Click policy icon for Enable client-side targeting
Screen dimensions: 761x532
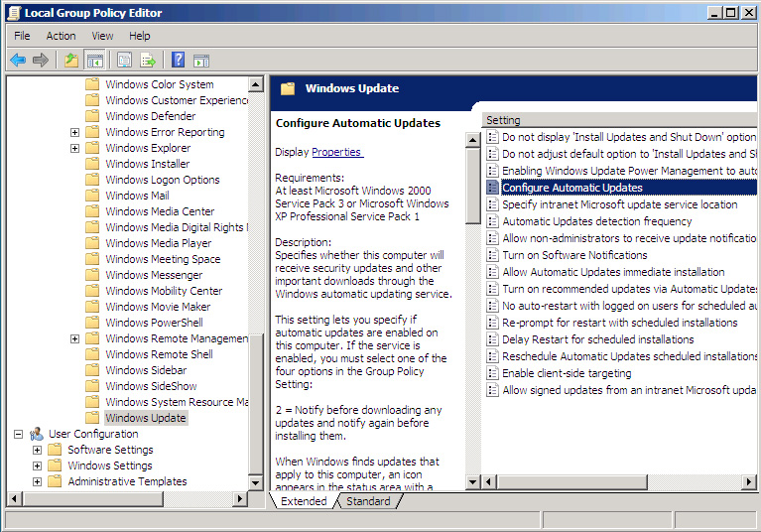492,373
